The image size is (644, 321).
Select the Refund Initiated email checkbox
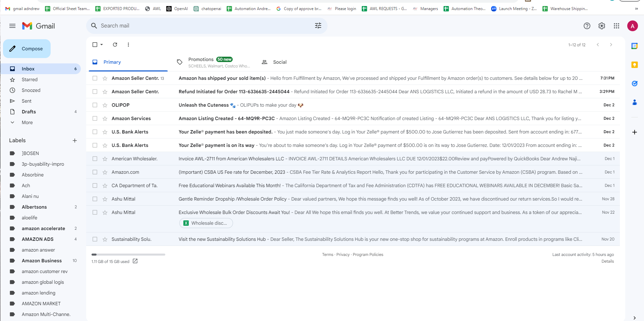click(95, 92)
